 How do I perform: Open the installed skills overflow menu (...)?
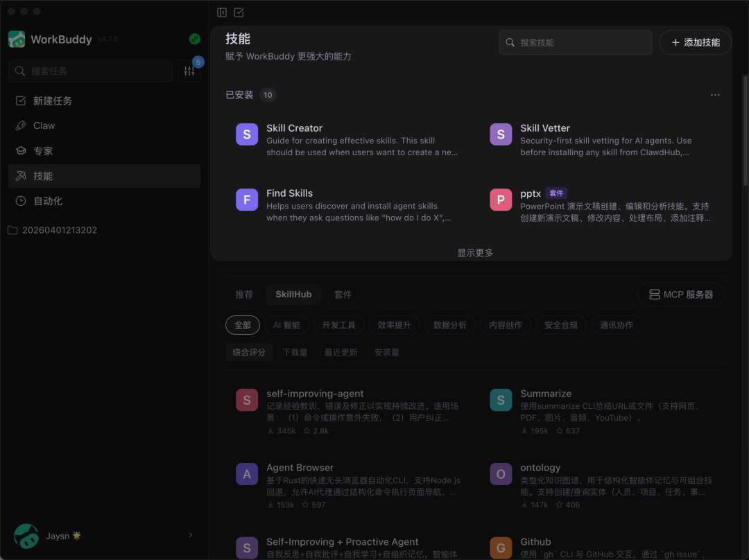click(715, 94)
